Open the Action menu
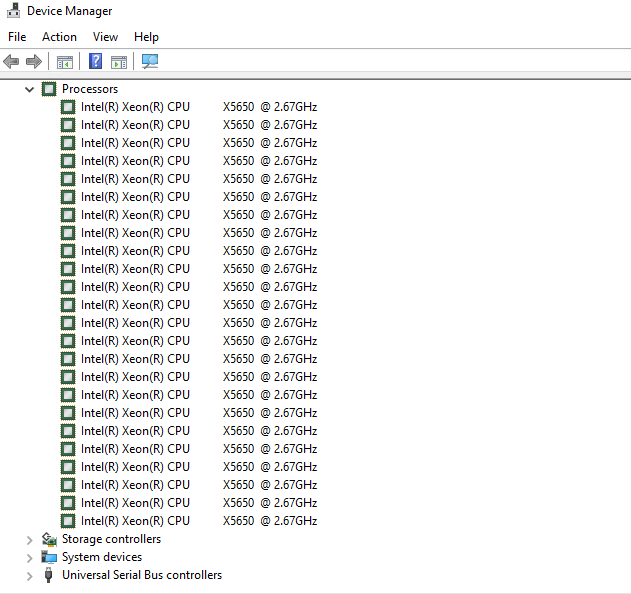631x594 pixels. point(59,37)
